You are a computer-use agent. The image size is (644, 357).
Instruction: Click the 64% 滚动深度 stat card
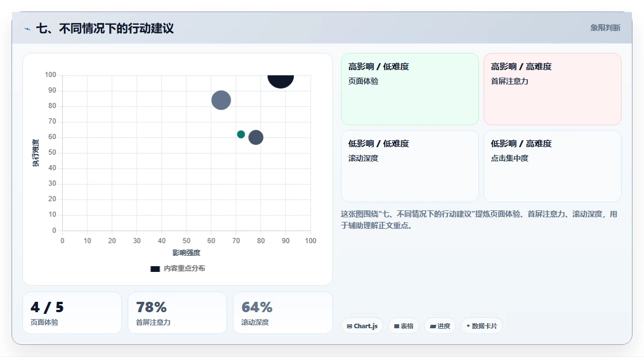282,313
